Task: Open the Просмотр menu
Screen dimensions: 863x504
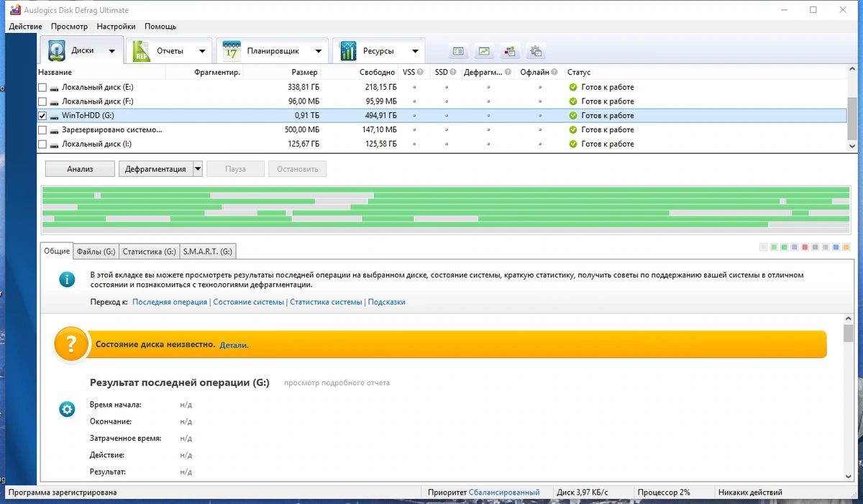Action: click(69, 27)
